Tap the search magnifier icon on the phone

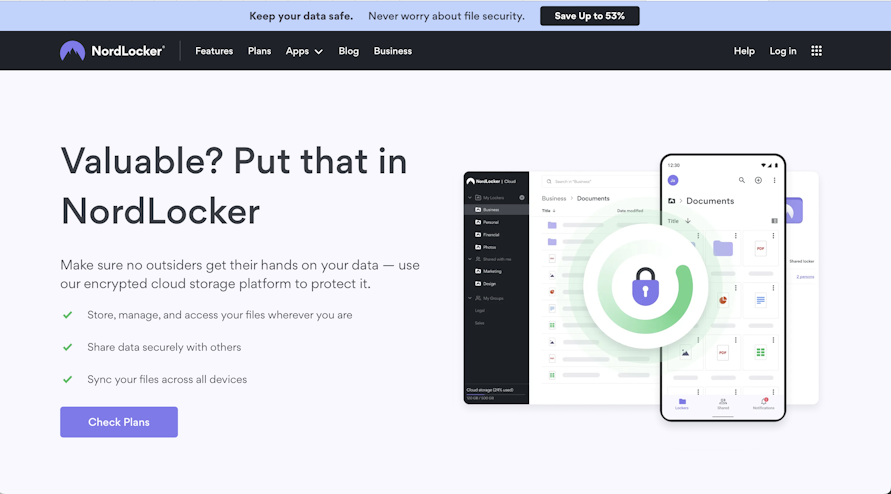pos(742,180)
